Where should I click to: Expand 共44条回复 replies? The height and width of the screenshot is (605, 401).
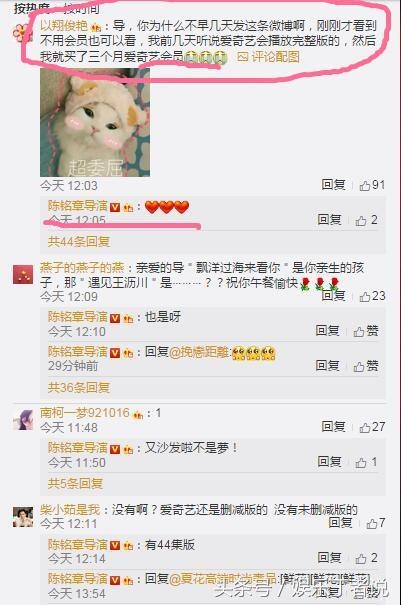pos(79,242)
